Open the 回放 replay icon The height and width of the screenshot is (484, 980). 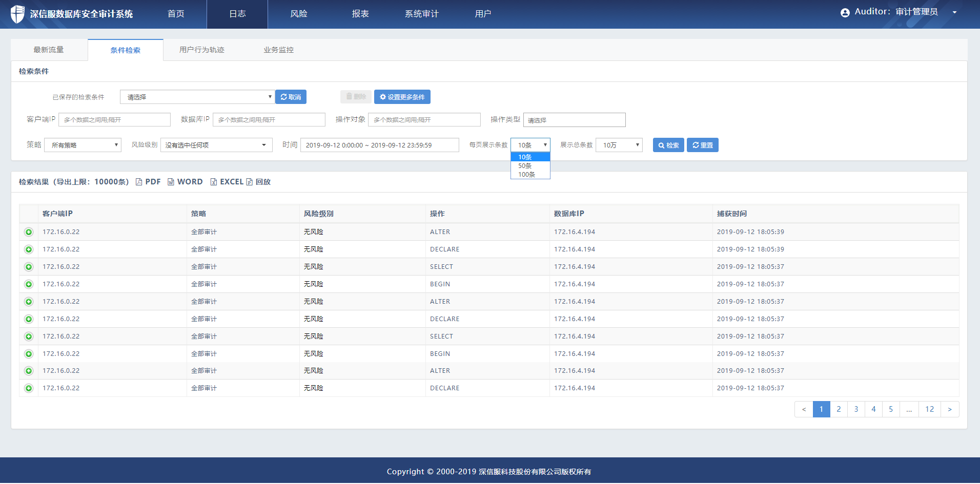(x=250, y=182)
